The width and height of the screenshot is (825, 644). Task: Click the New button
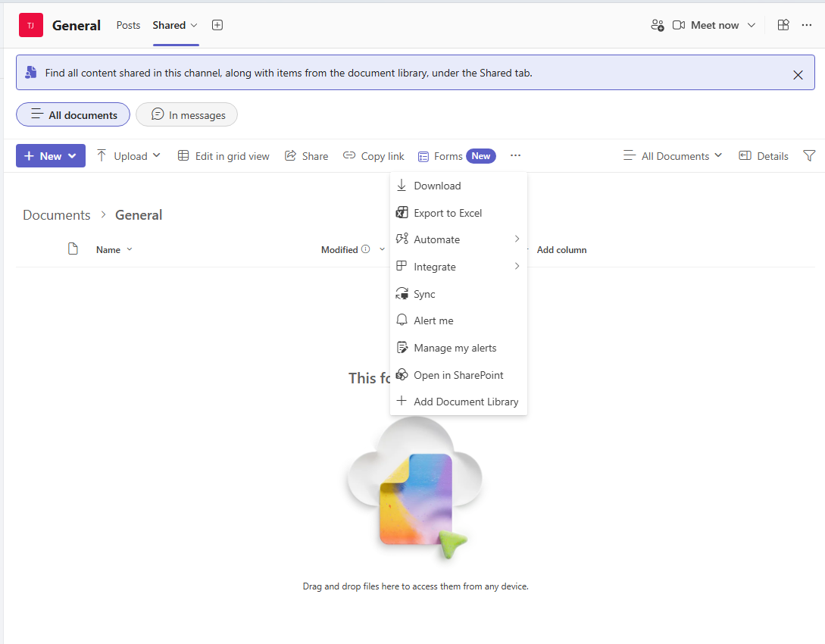(x=50, y=155)
